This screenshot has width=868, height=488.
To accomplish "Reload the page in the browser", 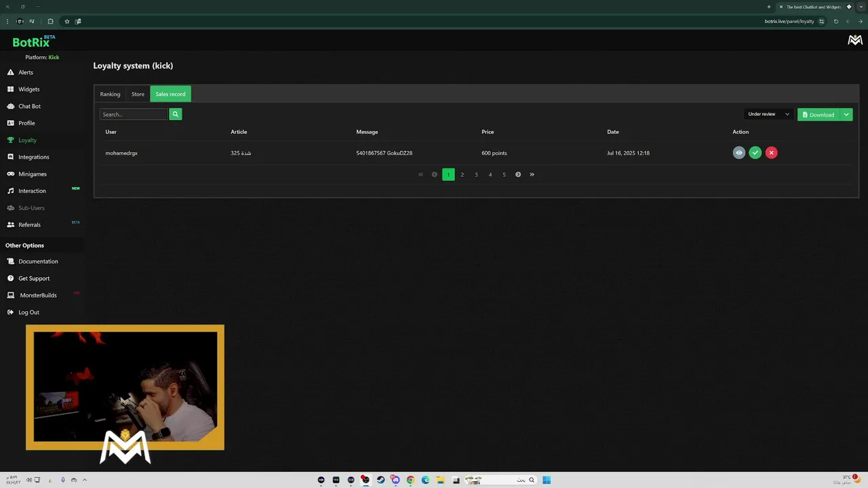I will (835, 22).
